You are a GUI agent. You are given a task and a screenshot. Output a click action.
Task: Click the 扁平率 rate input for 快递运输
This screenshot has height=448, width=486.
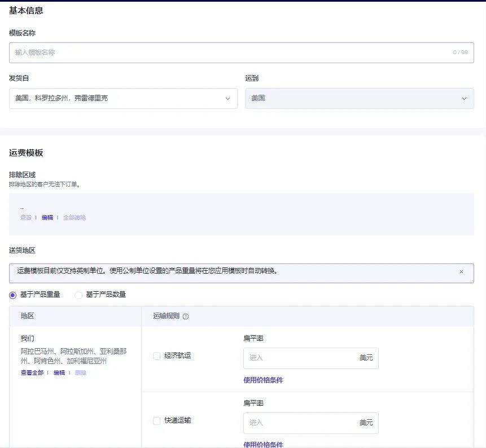point(305,423)
